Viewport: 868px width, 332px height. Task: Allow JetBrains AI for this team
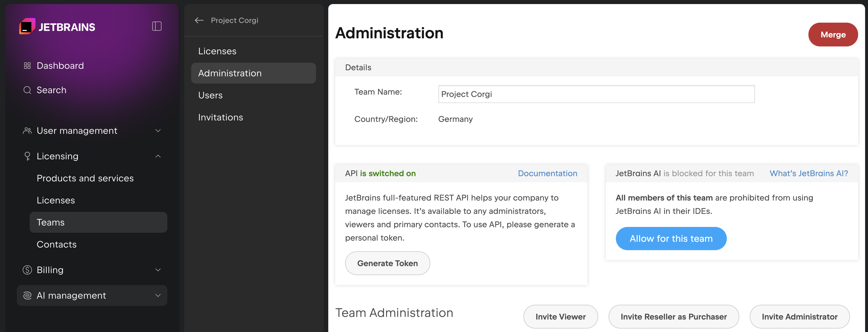671,238
